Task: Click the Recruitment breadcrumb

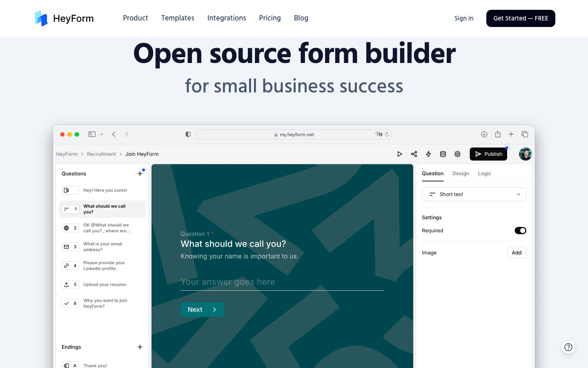Action: (x=101, y=154)
